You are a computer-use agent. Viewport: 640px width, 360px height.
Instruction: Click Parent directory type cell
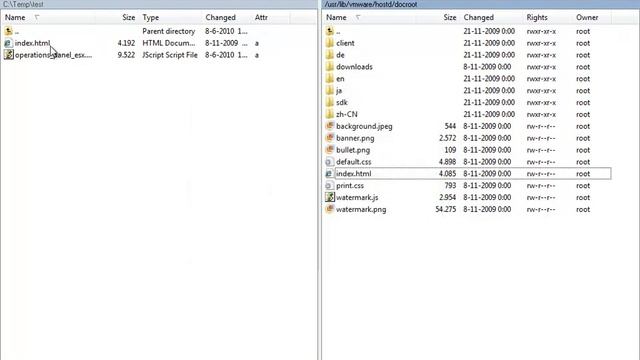click(x=169, y=31)
